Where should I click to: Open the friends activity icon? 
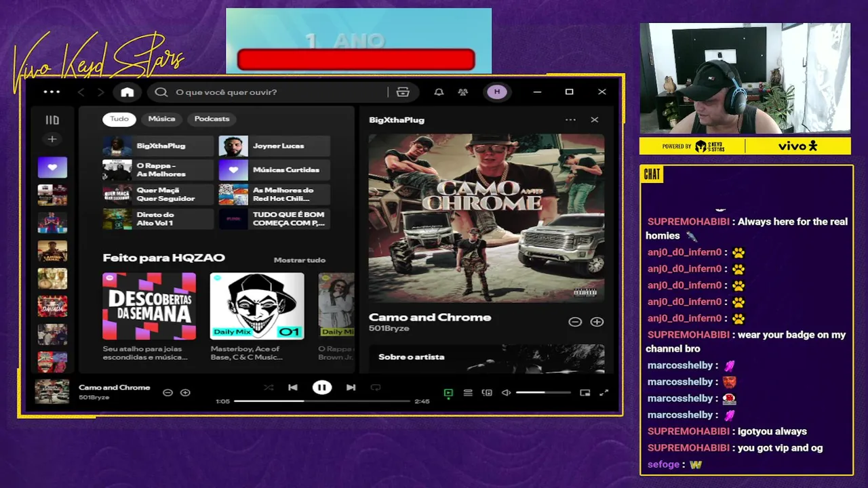pyautogui.click(x=463, y=92)
